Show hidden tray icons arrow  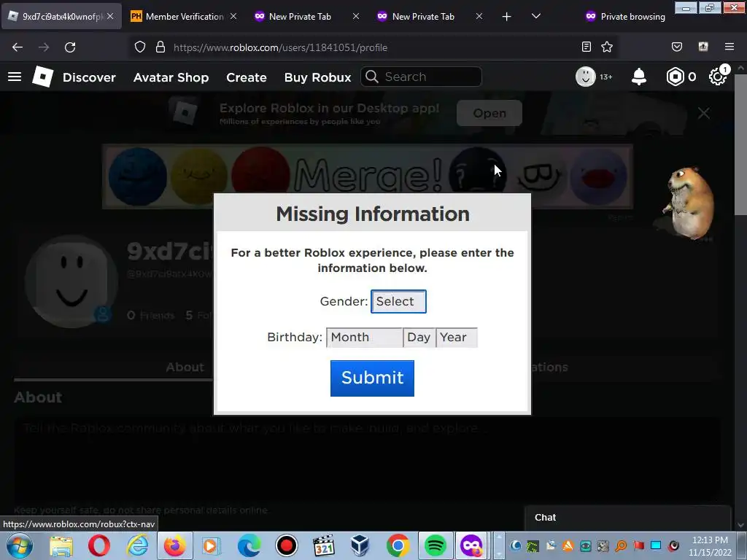click(499, 545)
